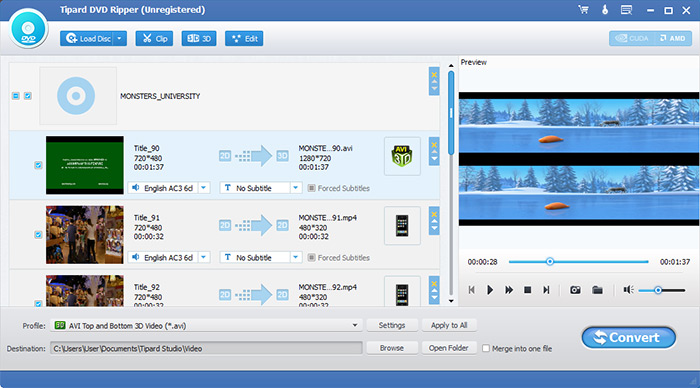Image resolution: width=700 pixels, height=388 pixels.
Task: Click the phone profile icon for Title_91
Action: [x=402, y=225]
